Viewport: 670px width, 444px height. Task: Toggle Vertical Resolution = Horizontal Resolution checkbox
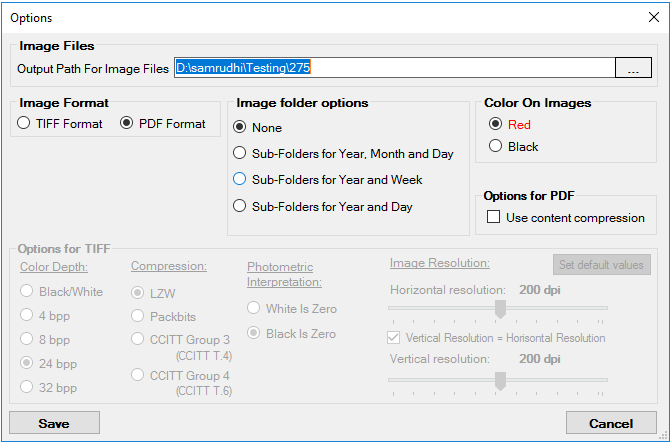pyautogui.click(x=396, y=338)
